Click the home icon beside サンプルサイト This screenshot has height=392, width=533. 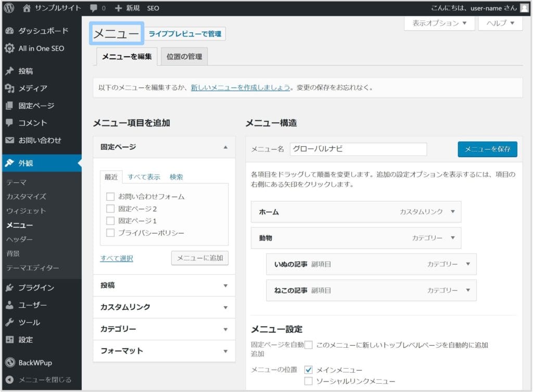tap(27, 8)
